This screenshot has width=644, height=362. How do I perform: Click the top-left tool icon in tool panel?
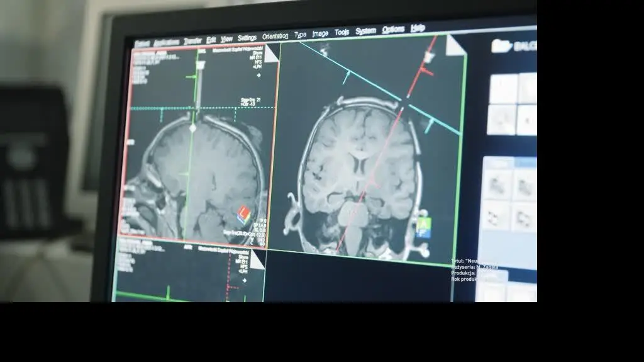point(497,186)
